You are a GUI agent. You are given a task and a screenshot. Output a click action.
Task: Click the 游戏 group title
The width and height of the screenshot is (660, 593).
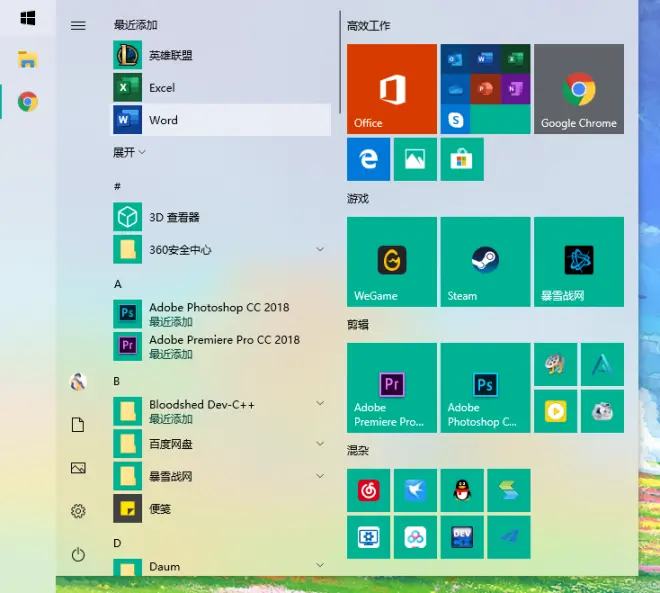pyautogui.click(x=358, y=199)
